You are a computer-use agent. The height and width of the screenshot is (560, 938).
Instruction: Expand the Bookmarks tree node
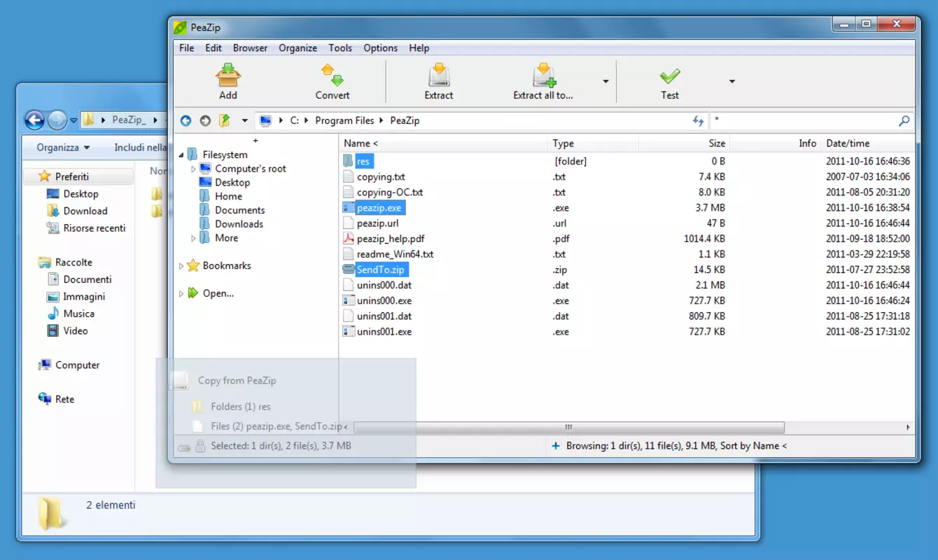(x=181, y=266)
